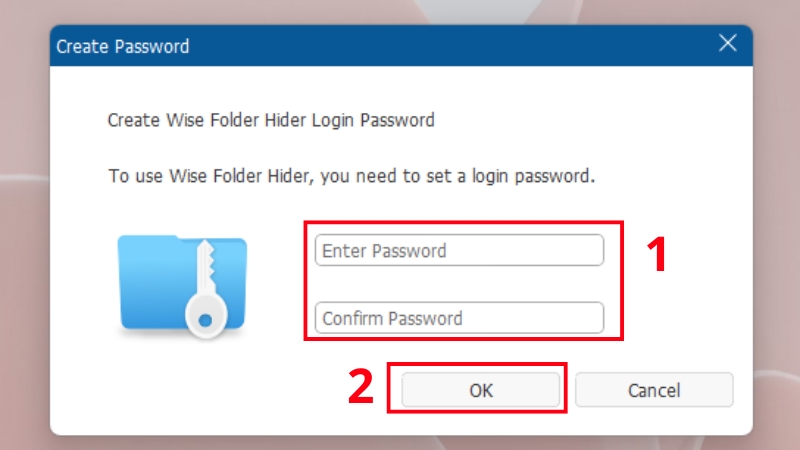Select the first password entry box
800x450 pixels.
coord(459,250)
